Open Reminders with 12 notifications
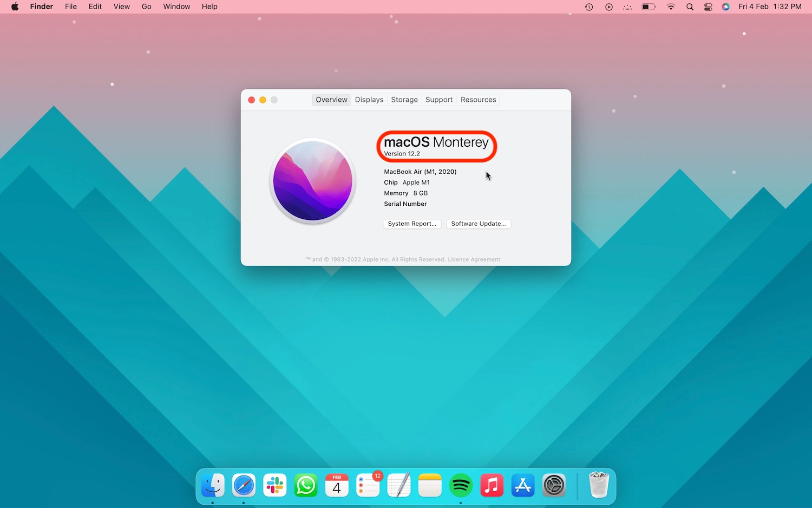Viewport: 812px width, 508px height. tap(368, 485)
